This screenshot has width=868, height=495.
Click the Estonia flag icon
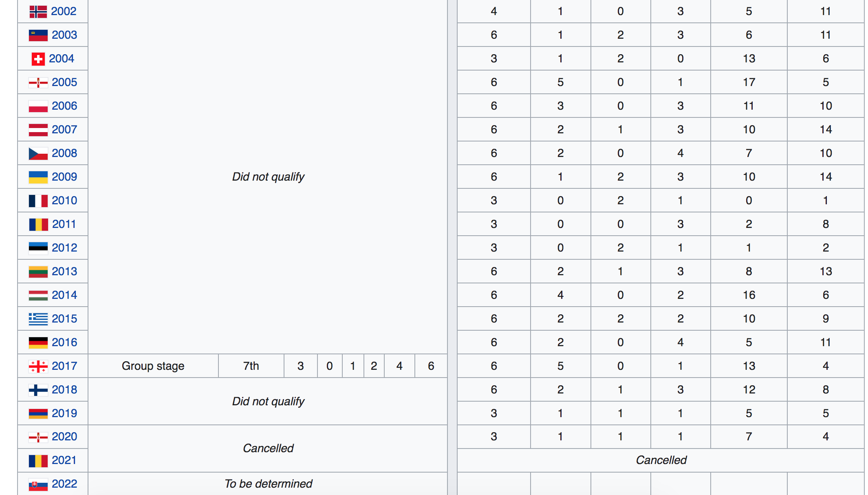pyautogui.click(x=38, y=248)
